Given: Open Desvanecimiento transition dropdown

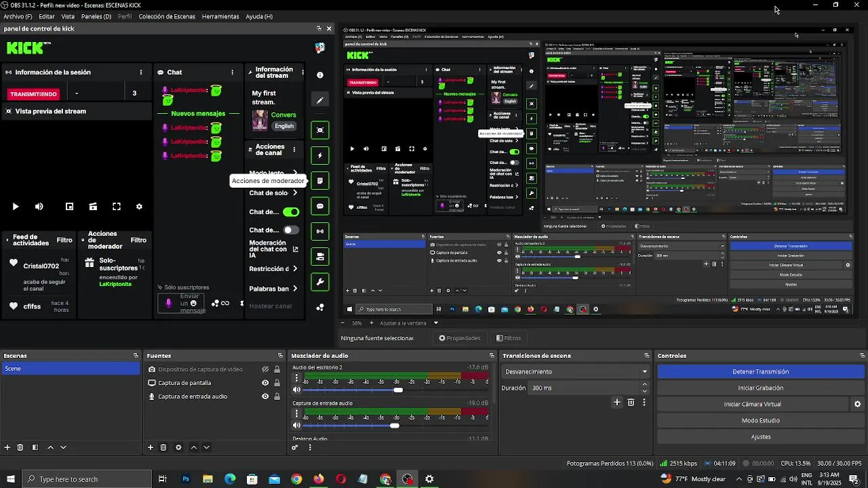Looking at the screenshot, I should coord(576,371).
